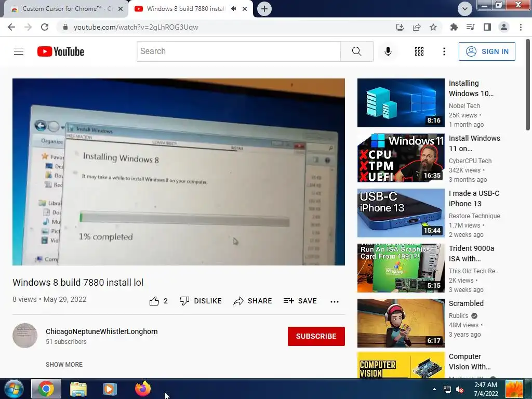Screen dimensions: 532x399
Task: Open Scrambled by Rubik's thumbnail
Action: (x=401, y=323)
